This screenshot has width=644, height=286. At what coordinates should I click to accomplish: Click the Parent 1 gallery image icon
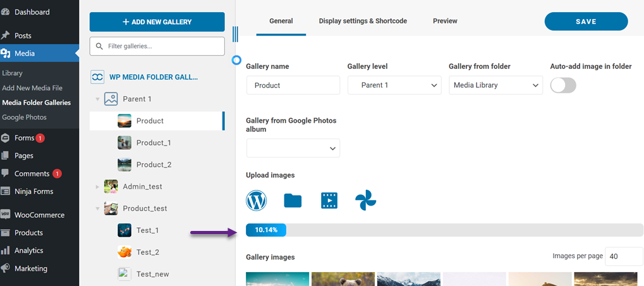click(x=111, y=99)
